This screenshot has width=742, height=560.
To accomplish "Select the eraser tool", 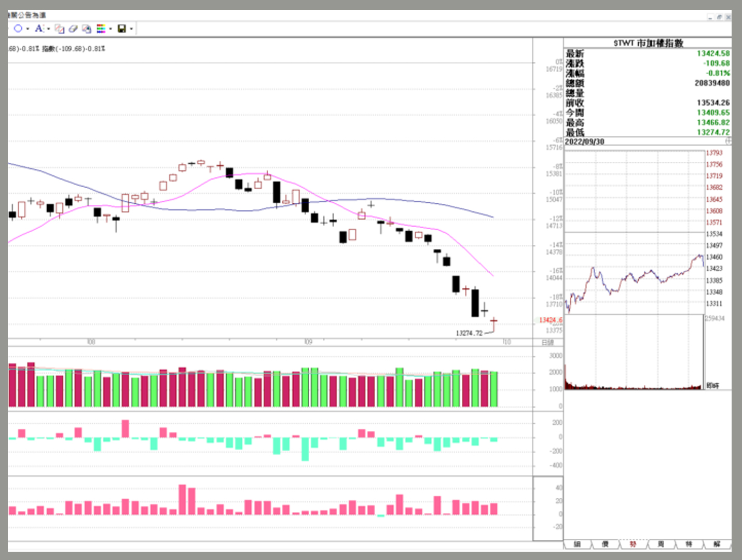I will point(73,29).
